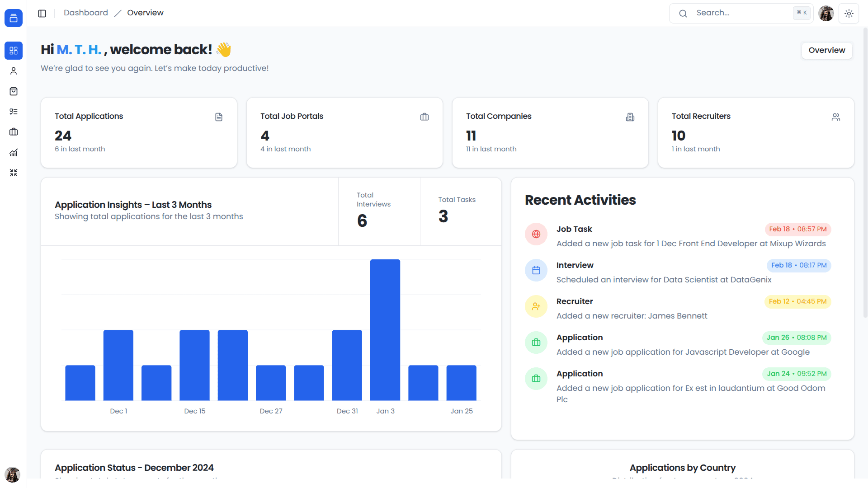Click the bottom-left profile avatar
868x488 pixels.
tap(13, 474)
